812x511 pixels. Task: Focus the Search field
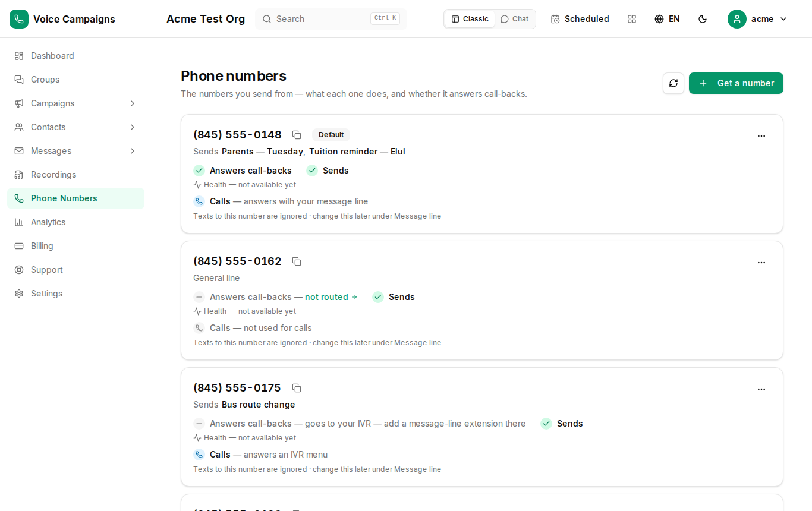coord(331,19)
